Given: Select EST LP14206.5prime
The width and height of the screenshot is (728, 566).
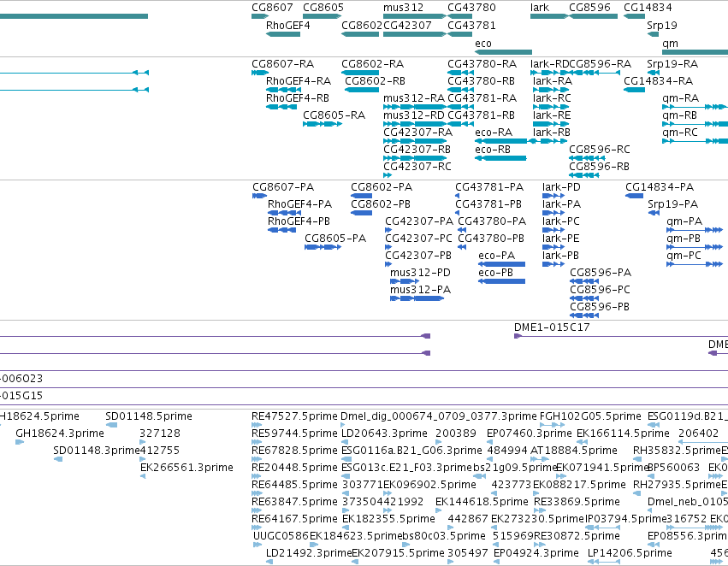Looking at the screenshot, I should coord(604,562).
